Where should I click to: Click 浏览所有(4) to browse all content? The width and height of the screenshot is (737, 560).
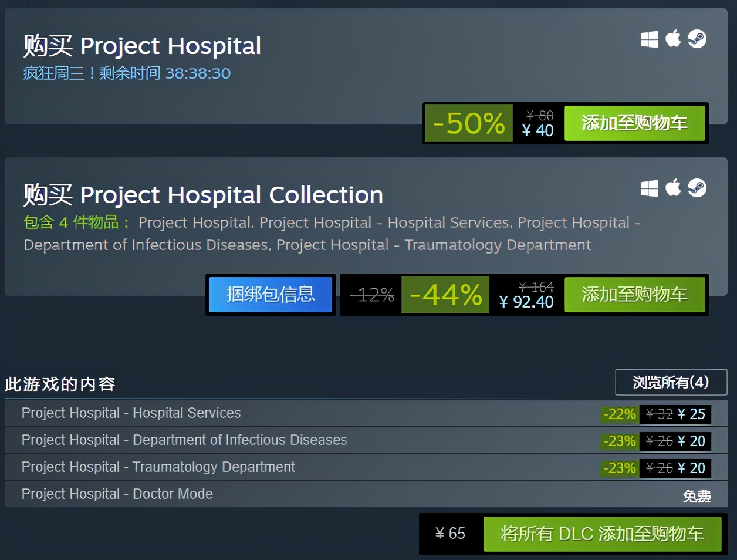[671, 382]
